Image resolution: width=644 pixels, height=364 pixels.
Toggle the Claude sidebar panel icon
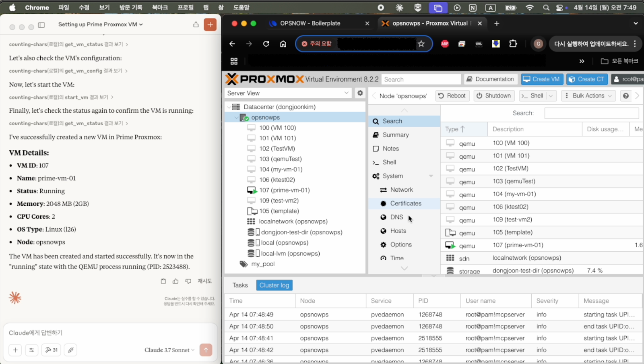(41, 25)
